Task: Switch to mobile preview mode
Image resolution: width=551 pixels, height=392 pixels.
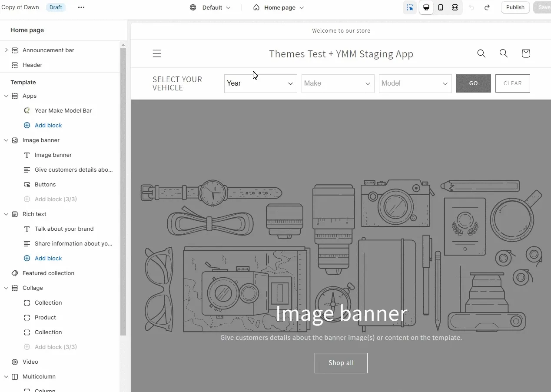Action: point(441,7)
